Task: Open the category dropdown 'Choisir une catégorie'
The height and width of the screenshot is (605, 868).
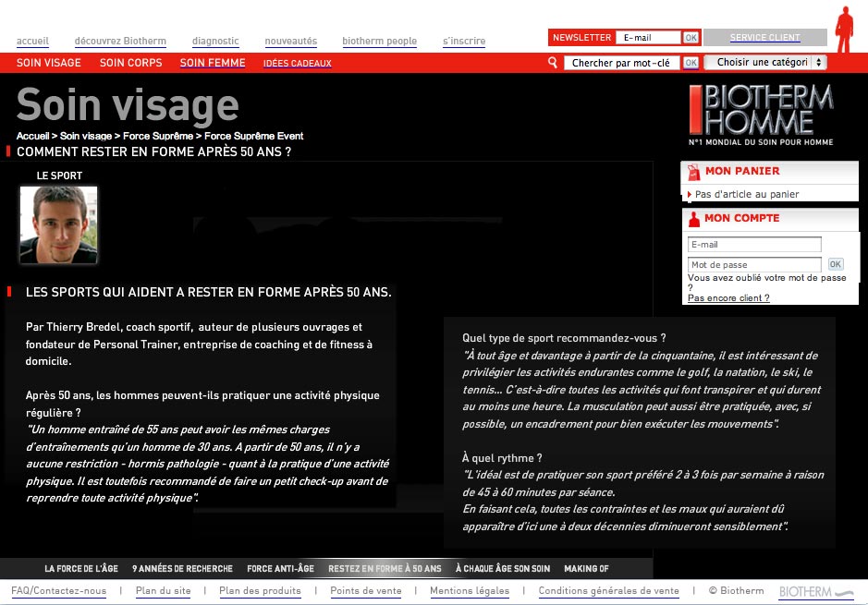Action: [x=765, y=63]
